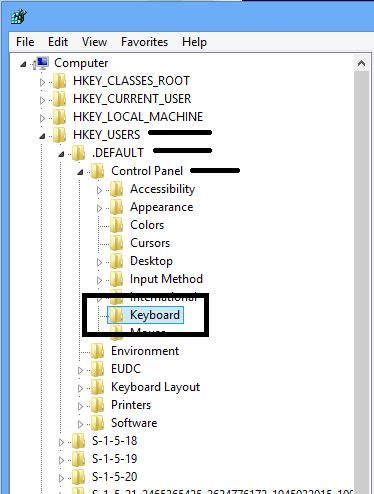Viewport: 374px width, 494px height.
Task: Expand the Software key
Action: point(80,424)
